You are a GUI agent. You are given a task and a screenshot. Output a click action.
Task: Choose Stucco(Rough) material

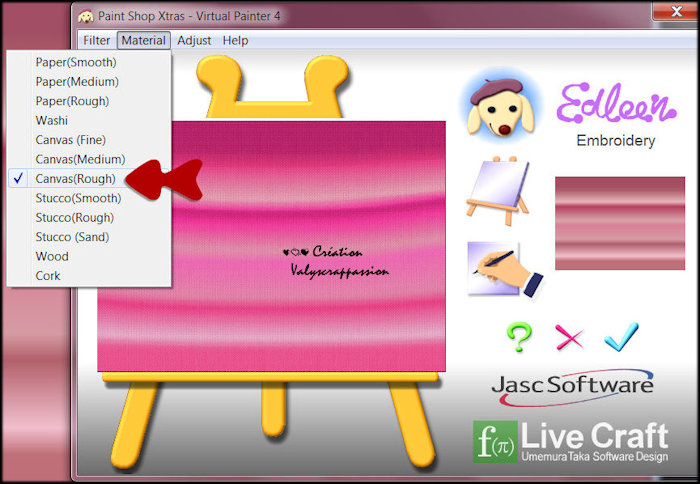89,217
